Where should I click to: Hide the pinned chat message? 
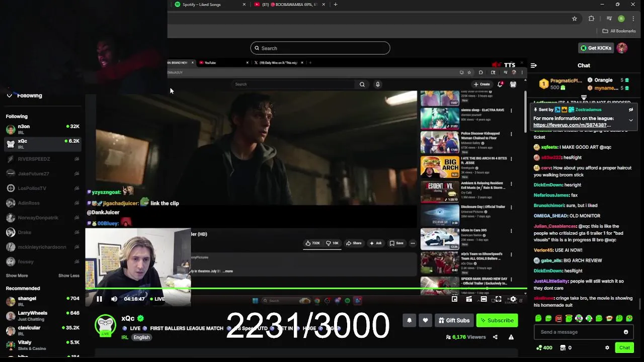[630, 110]
